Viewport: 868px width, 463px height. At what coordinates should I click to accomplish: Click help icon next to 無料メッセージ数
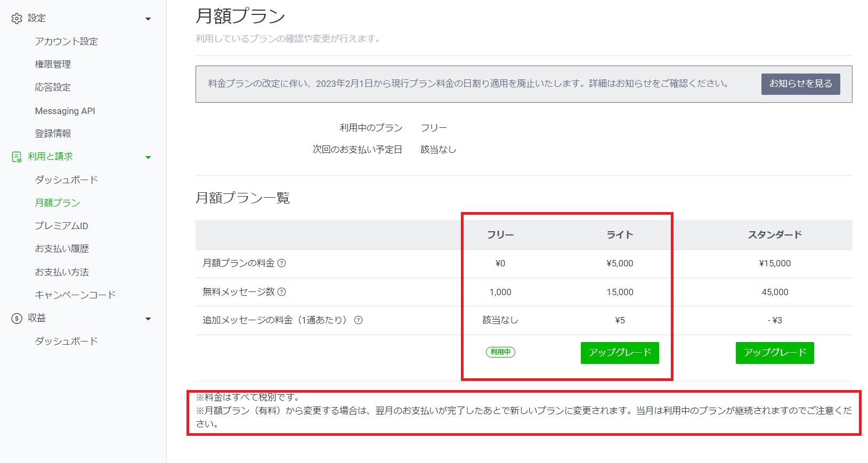pyautogui.click(x=282, y=292)
